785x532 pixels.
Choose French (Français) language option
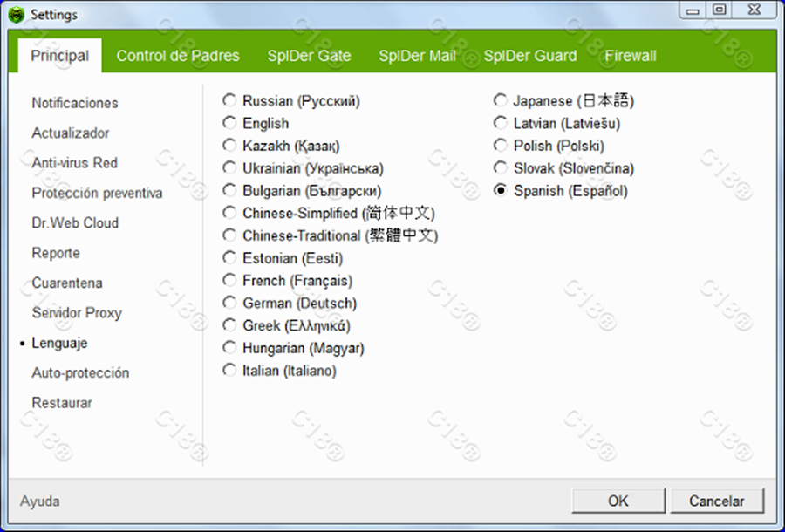click(x=230, y=280)
